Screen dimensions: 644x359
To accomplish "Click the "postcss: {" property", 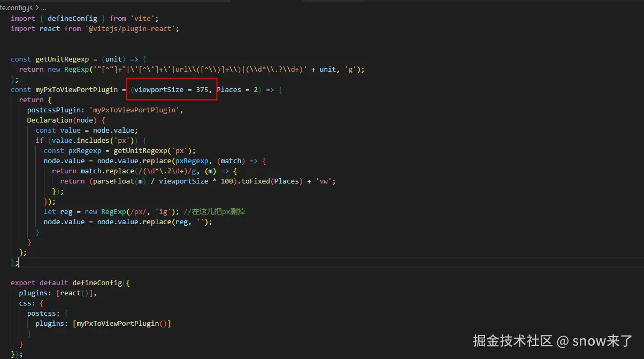I will pos(48,313).
